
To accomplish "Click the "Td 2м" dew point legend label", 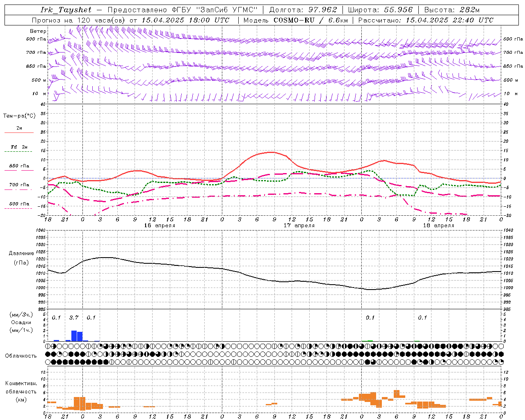I will pos(19,147).
